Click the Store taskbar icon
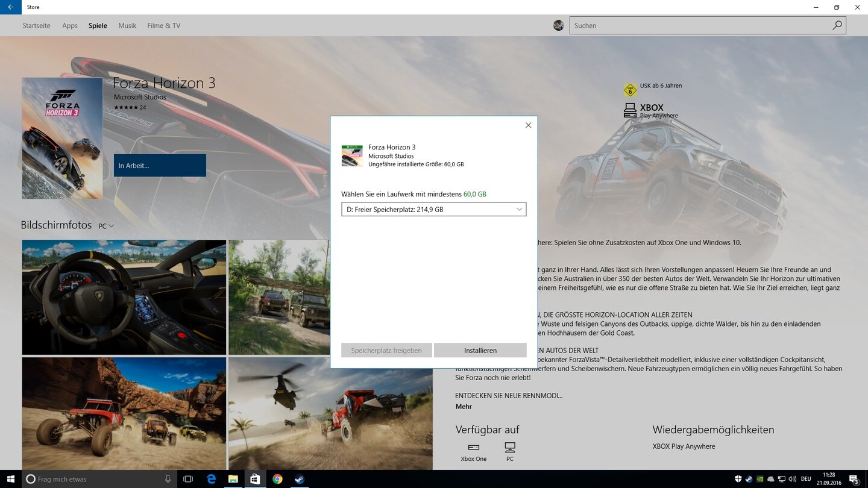The height and width of the screenshot is (488, 868). (255, 479)
